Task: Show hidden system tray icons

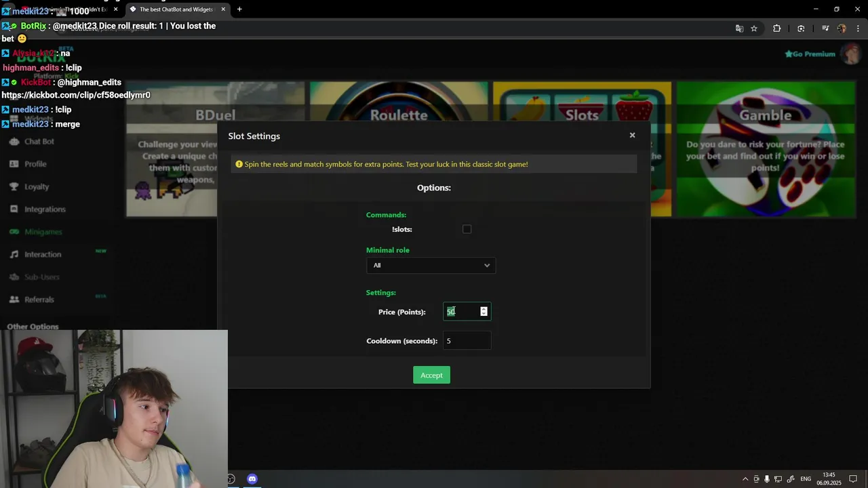Action: click(x=745, y=479)
